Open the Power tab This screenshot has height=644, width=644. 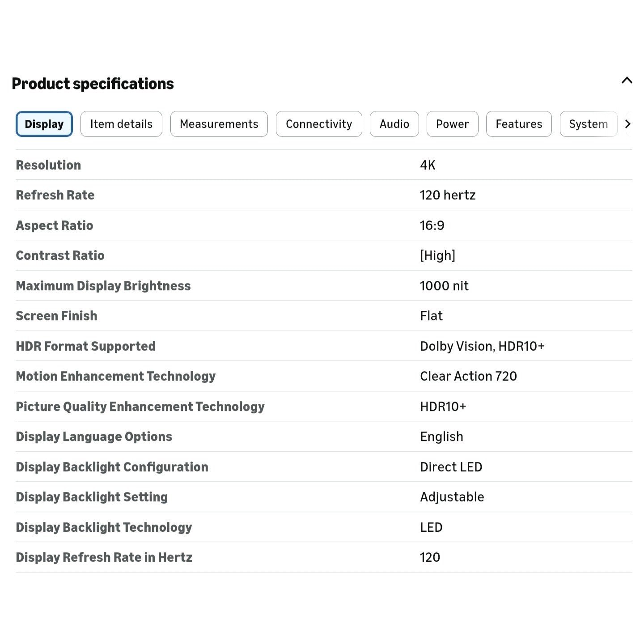point(453,124)
